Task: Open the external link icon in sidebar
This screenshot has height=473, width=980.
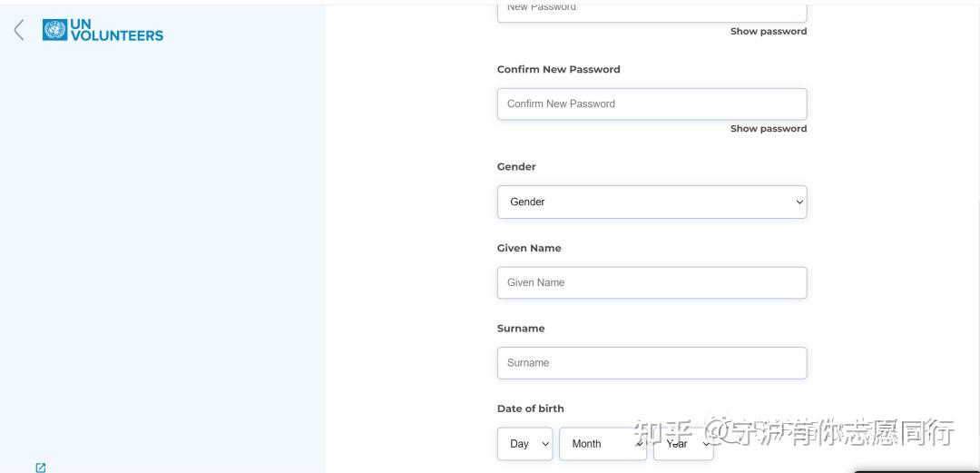Action: (x=40, y=468)
